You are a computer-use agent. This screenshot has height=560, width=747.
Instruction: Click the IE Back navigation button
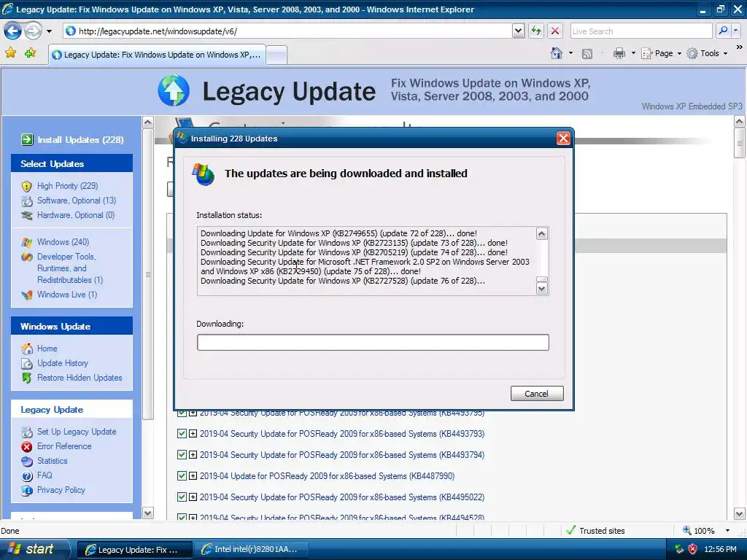coord(12,31)
